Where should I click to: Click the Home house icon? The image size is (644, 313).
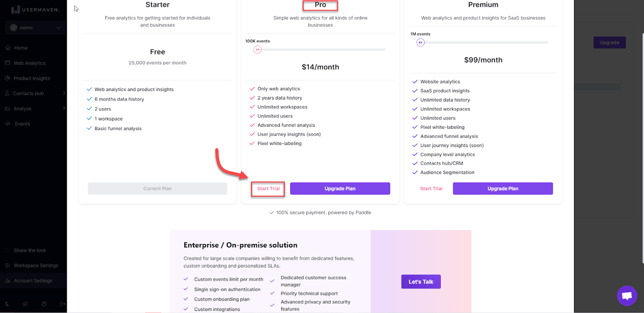pyautogui.click(x=8, y=48)
